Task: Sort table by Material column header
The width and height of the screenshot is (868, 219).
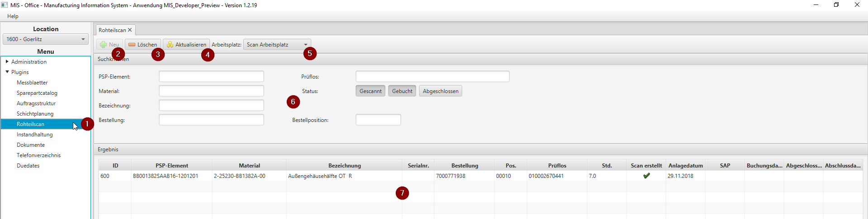Action: pyautogui.click(x=249, y=166)
